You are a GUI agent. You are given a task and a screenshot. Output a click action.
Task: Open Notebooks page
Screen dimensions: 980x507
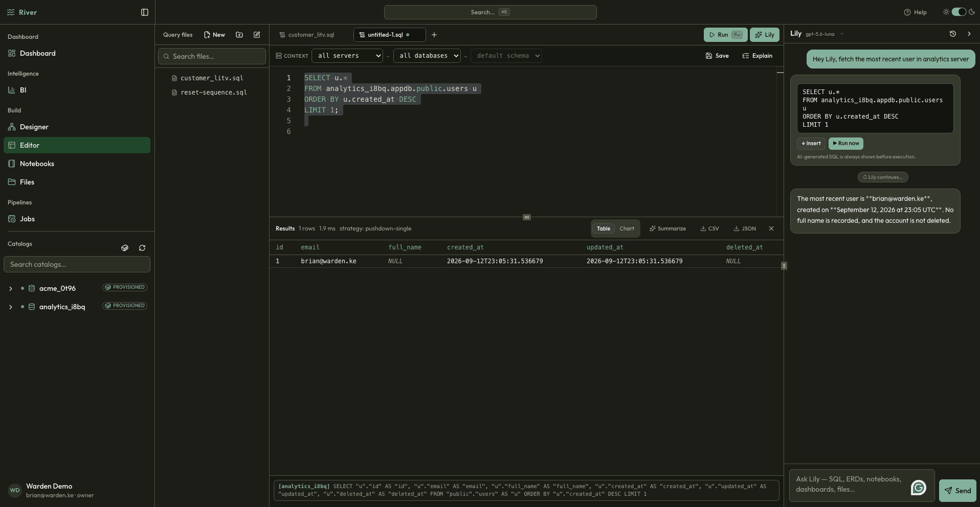click(77, 164)
